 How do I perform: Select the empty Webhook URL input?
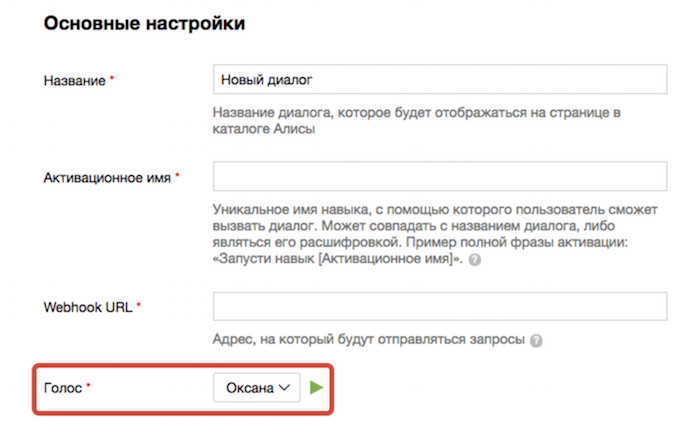pos(440,306)
